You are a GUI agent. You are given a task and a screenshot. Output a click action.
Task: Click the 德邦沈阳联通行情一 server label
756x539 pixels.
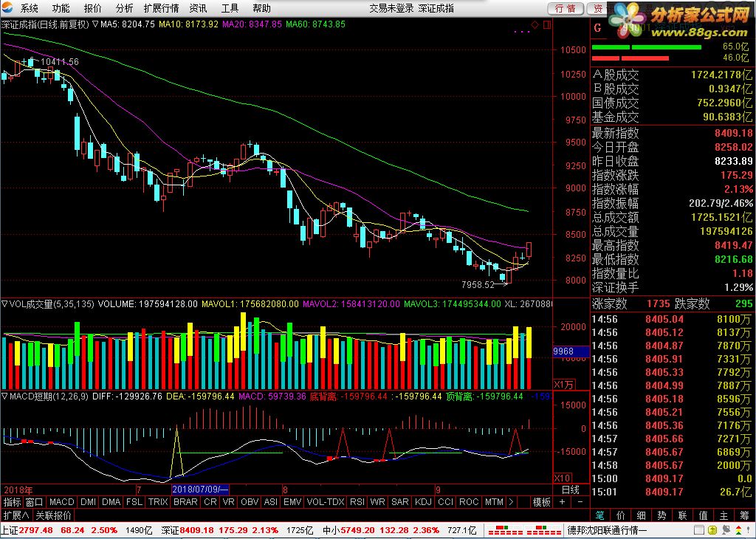click(607, 530)
